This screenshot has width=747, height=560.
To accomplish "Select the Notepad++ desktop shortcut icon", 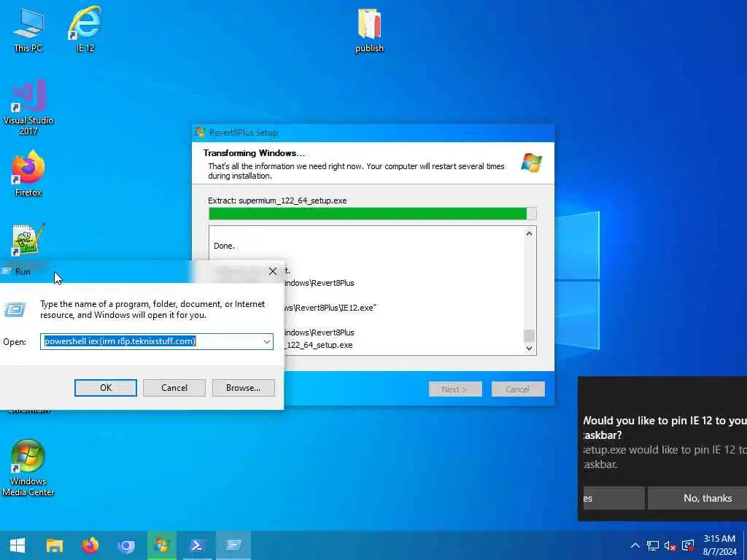I will [28, 241].
